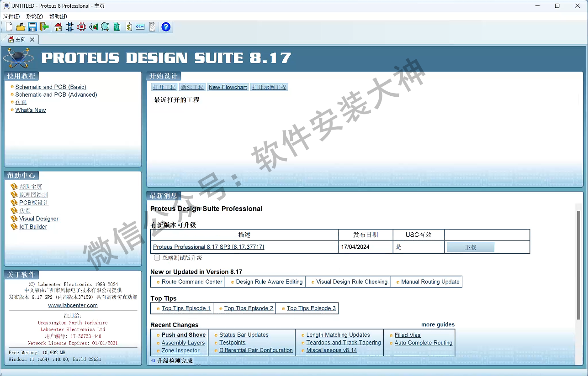Open the 仿真 help center link
588x376 pixels.
click(x=25, y=210)
